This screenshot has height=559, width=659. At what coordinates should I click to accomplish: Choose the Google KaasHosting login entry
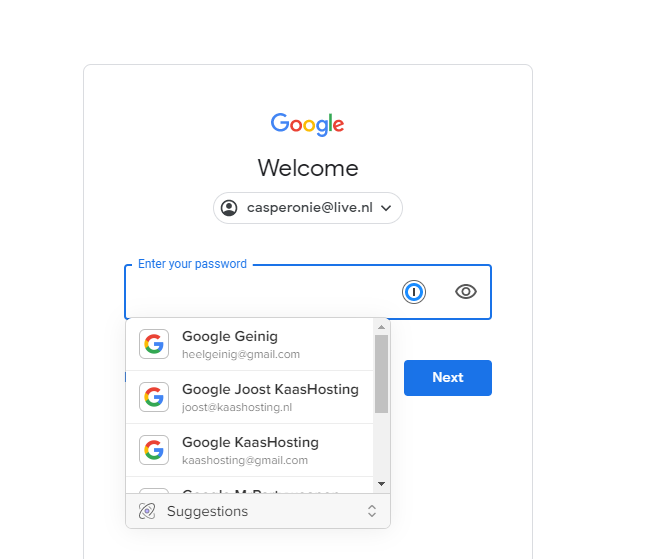(x=250, y=450)
